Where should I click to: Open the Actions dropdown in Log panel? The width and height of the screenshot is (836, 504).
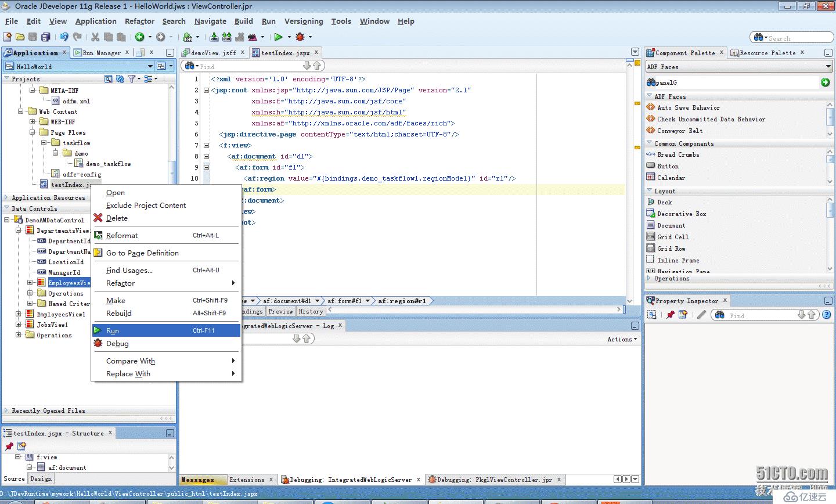point(622,339)
